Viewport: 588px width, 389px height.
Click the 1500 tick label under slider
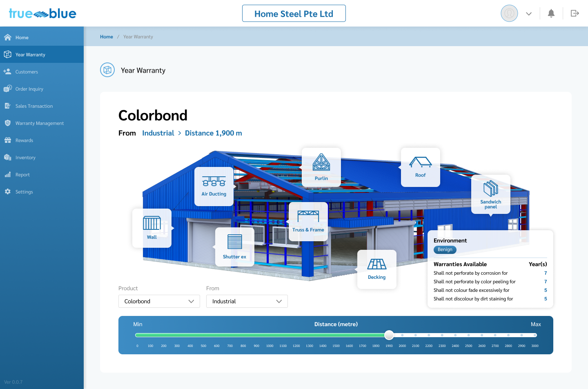336,346
